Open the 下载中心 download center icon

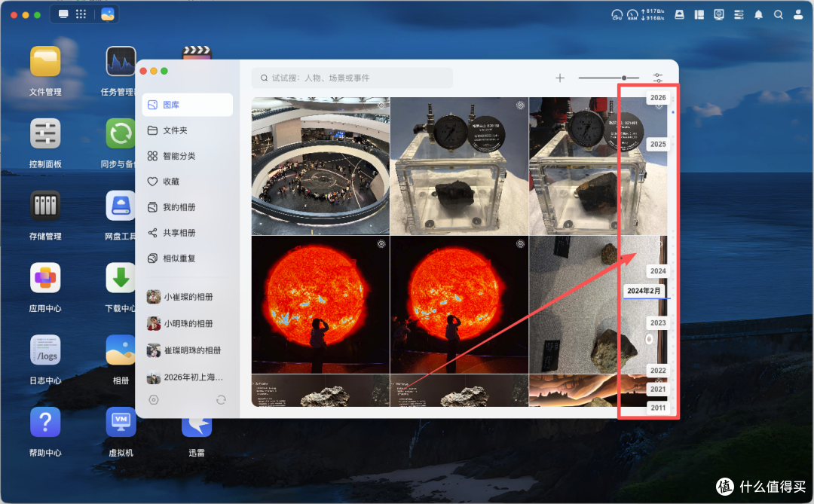point(121,278)
